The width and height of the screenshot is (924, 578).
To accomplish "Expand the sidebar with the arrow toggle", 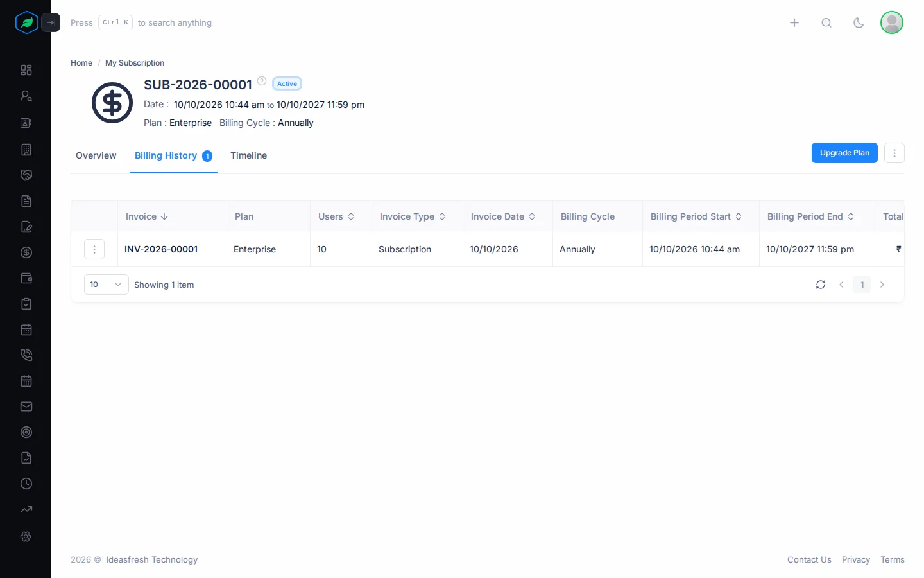I will pyautogui.click(x=51, y=22).
